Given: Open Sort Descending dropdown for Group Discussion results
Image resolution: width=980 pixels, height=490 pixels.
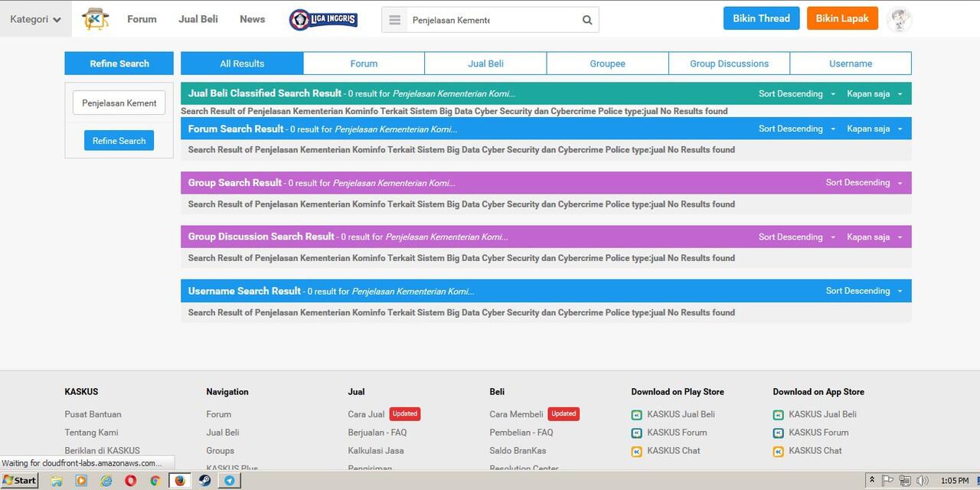Looking at the screenshot, I should (797, 237).
